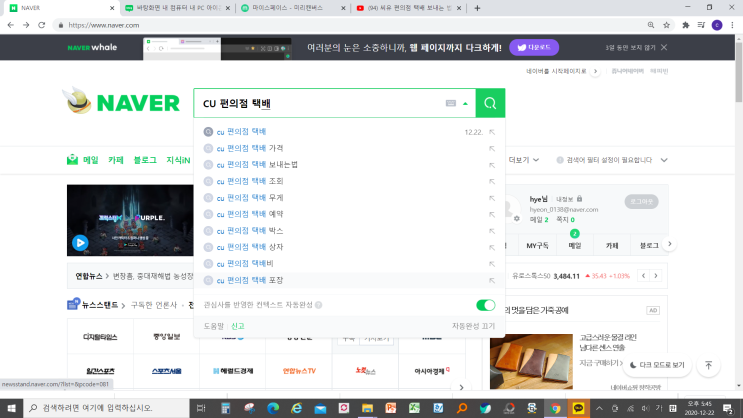
Task: Reload the page with the browser refresh icon
Action: [42, 25]
